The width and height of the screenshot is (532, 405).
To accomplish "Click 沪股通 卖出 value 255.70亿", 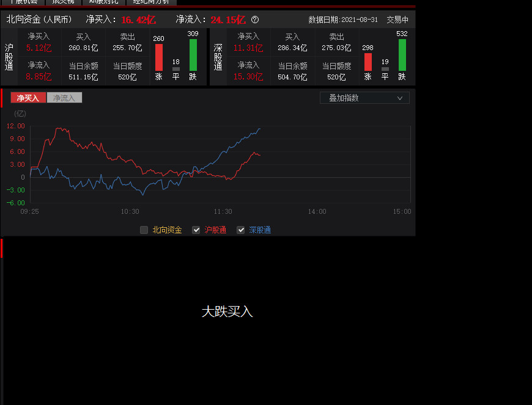I will pyautogui.click(x=127, y=48).
